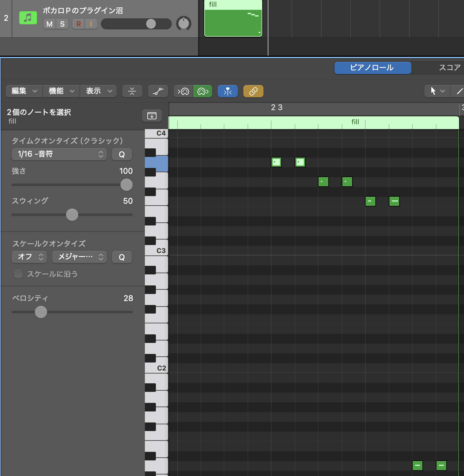The height and width of the screenshot is (476, 464).
Task: Enable record with the R button
Action: [x=79, y=24]
